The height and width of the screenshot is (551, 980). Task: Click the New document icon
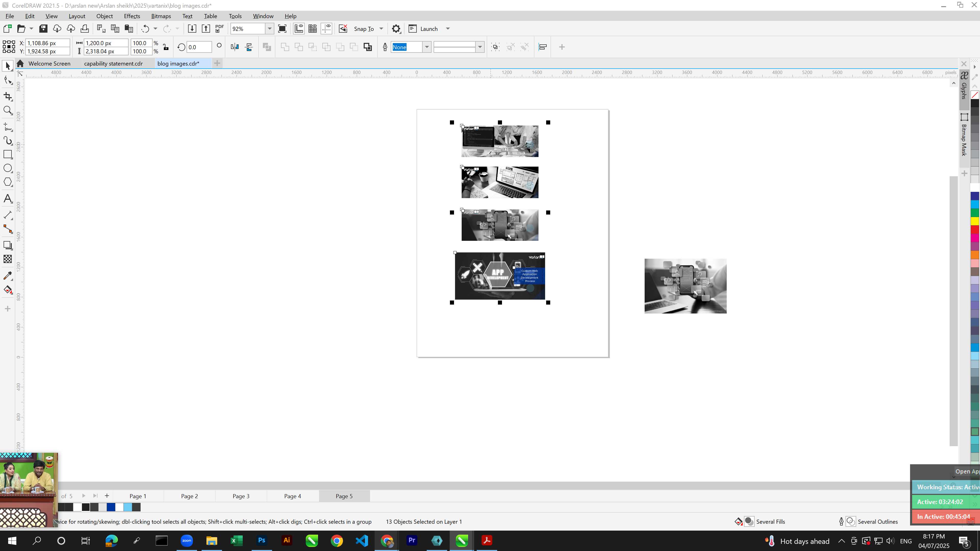click(x=7, y=29)
